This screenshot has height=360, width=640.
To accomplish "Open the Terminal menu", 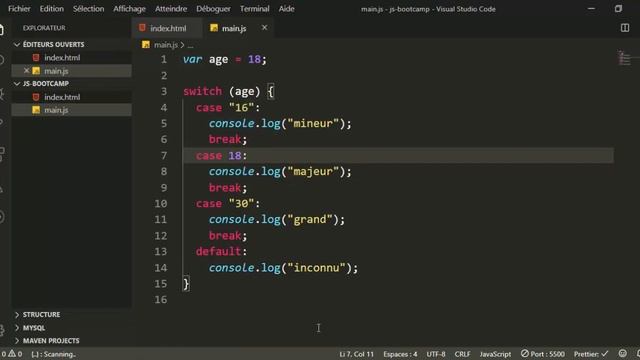I will click(x=254, y=9).
